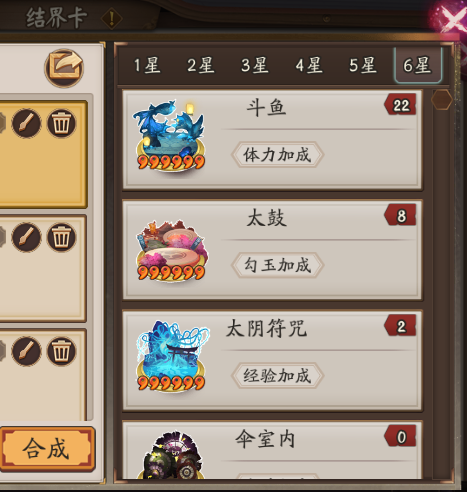This screenshot has width=467, height=492.
Task: Click edit brush icon in bottom slot
Action: tap(26, 351)
